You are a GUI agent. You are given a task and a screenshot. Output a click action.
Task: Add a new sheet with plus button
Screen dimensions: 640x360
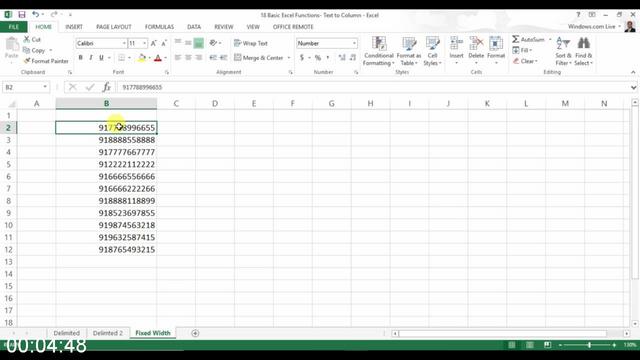tap(195, 333)
